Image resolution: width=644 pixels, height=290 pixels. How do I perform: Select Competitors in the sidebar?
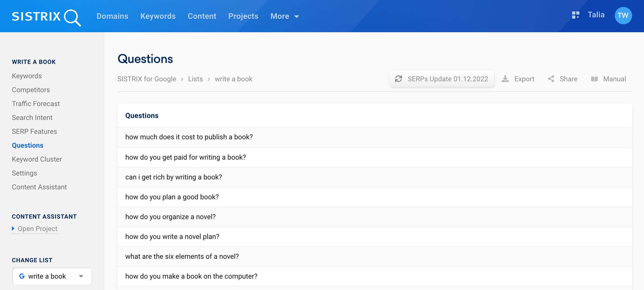point(31,89)
